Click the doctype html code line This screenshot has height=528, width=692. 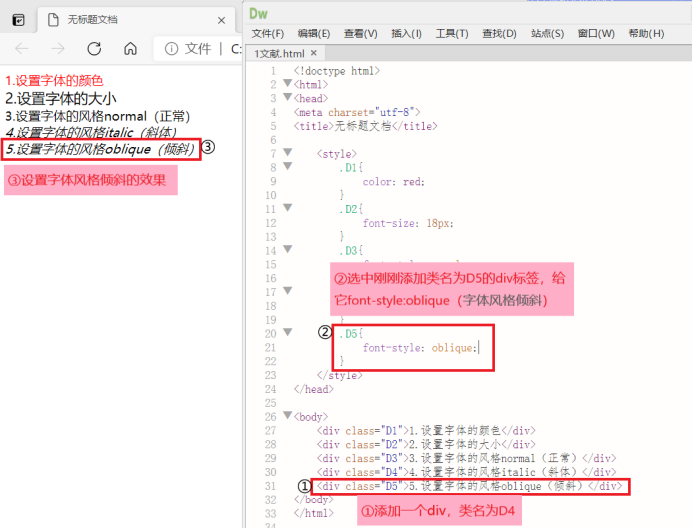pos(337,71)
